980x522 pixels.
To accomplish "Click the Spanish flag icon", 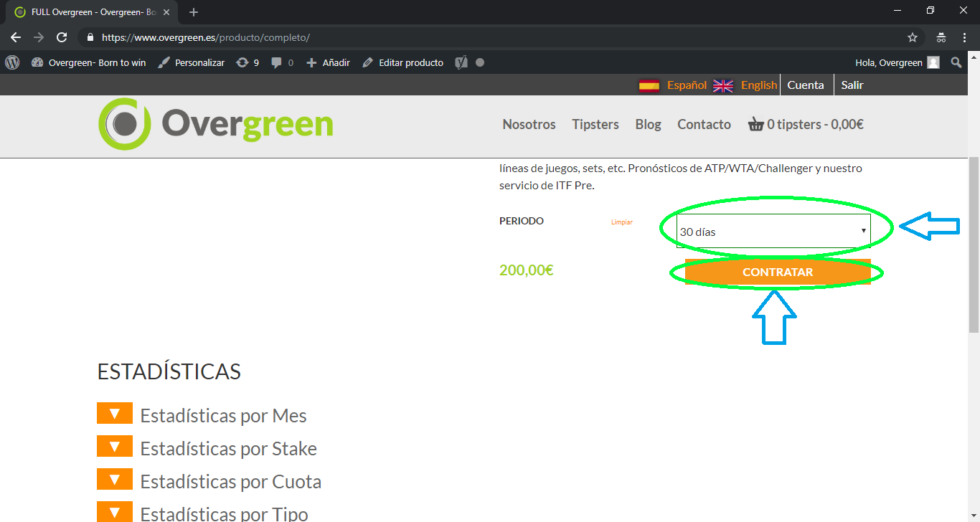I will pyautogui.click(x=649, y=85).
